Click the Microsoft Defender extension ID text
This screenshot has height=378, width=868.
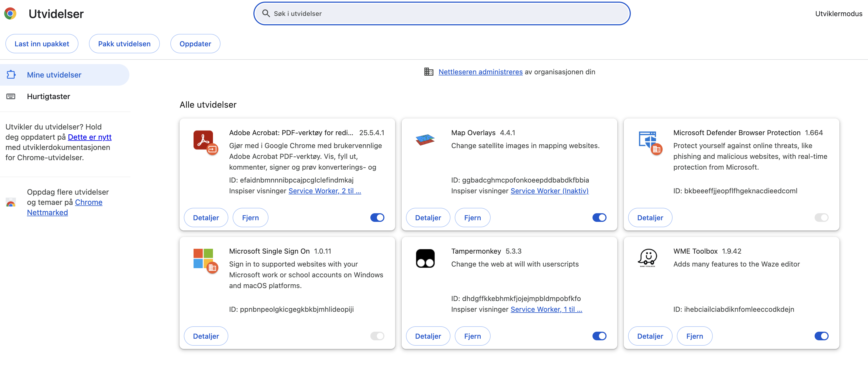pyautogui.click(x=735, y=191)
